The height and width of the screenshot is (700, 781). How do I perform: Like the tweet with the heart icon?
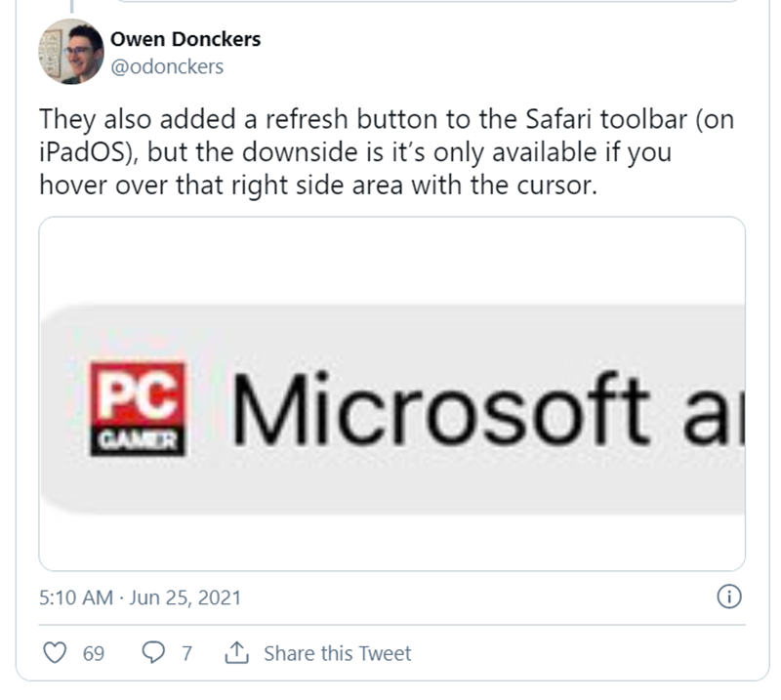[57, 653]
